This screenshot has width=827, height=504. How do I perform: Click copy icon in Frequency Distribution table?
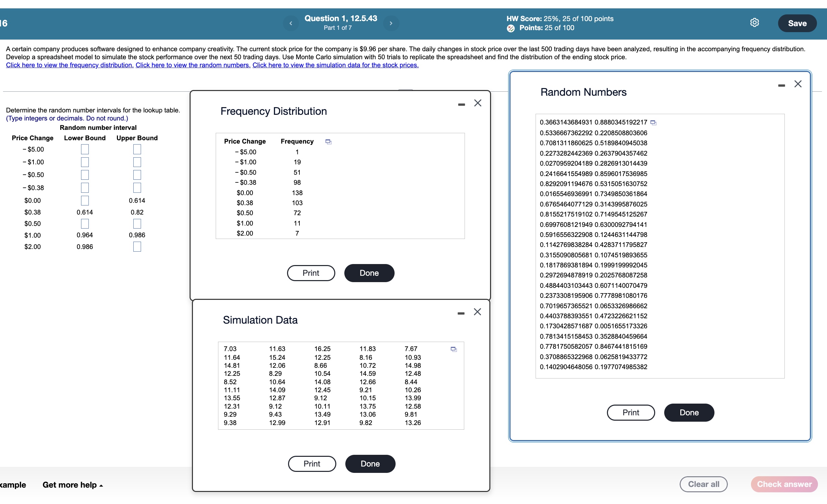point(328,142)
